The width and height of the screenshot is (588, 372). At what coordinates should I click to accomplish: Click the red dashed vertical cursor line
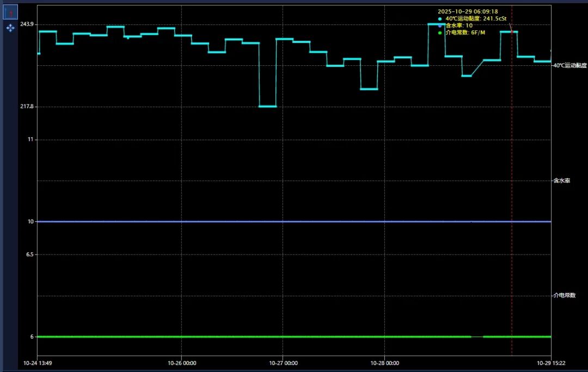(512, 190)
